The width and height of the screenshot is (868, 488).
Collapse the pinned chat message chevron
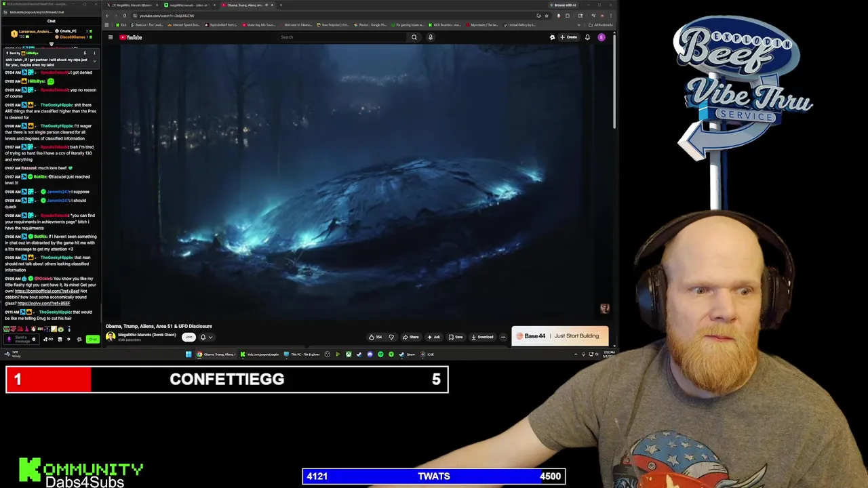[94, 61]
